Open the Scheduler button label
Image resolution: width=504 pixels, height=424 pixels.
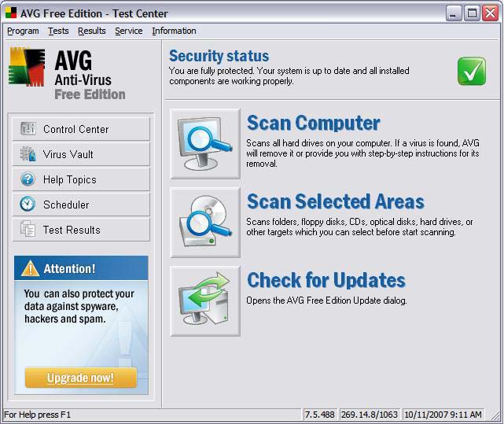coord(66,205)
